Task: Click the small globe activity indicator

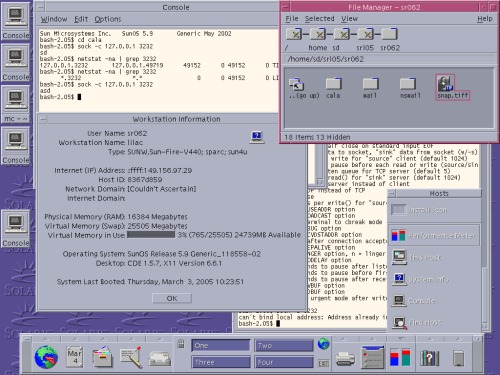Action: pos(323,344)
